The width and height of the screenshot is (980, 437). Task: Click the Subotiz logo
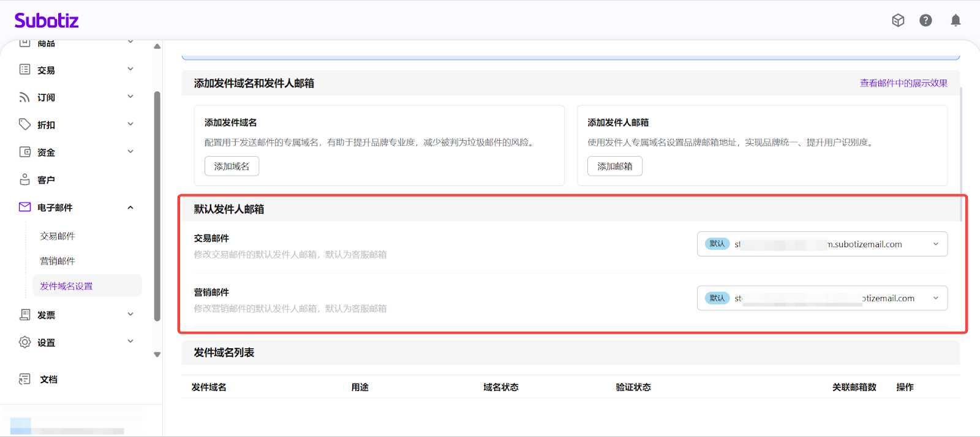pos(47,21)
